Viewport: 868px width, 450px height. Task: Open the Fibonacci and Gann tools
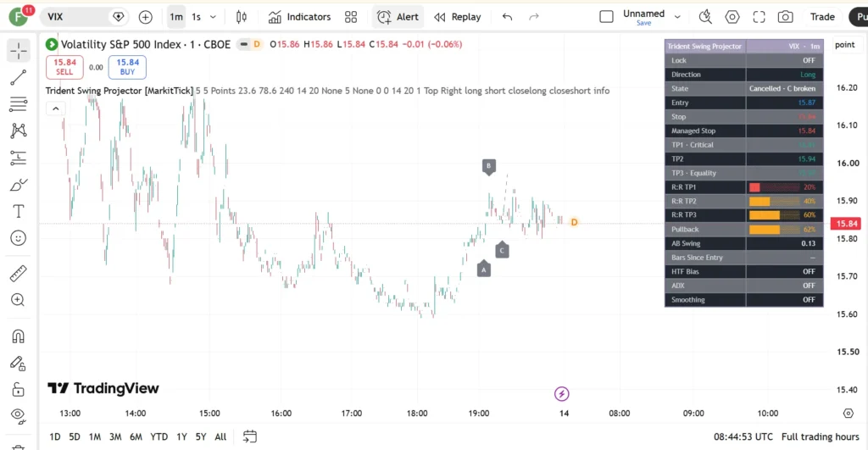(x=19, y=104)
